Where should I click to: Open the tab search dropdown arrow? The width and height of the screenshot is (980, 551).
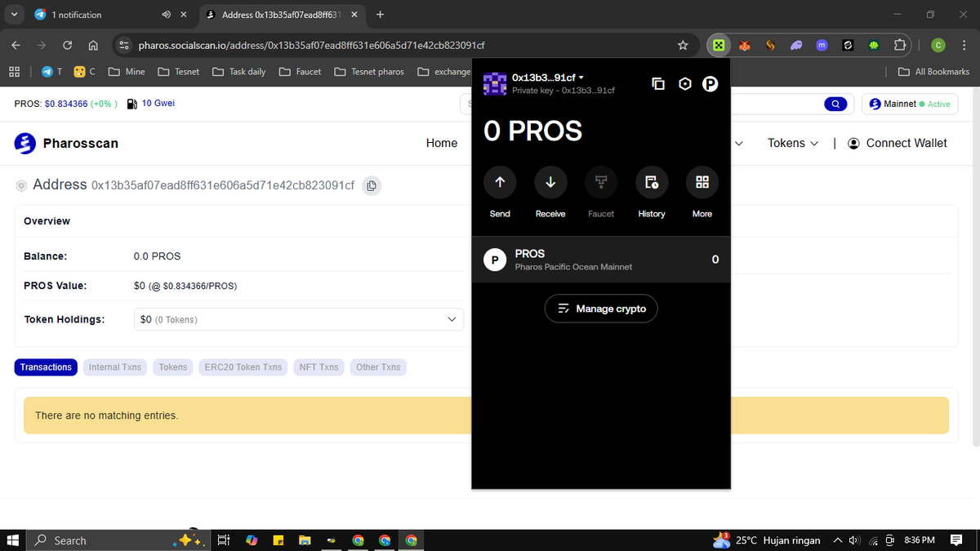[x=15, y=15]
